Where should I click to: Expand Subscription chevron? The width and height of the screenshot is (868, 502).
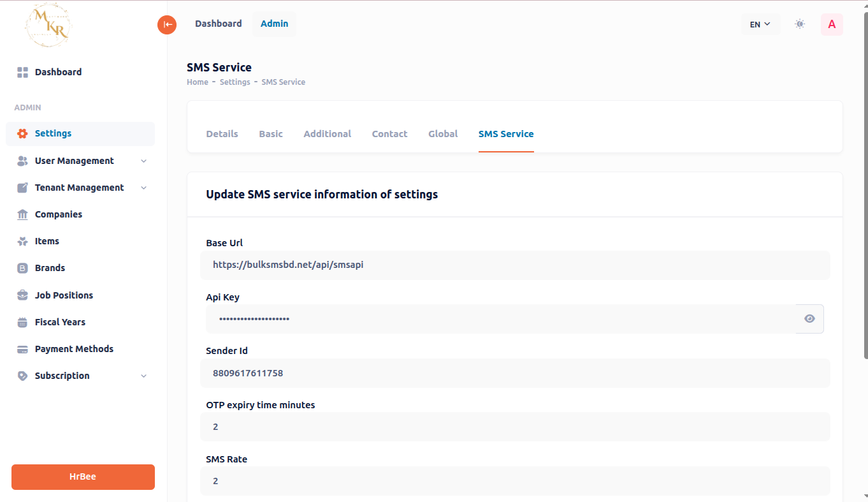tap(143, 376)
